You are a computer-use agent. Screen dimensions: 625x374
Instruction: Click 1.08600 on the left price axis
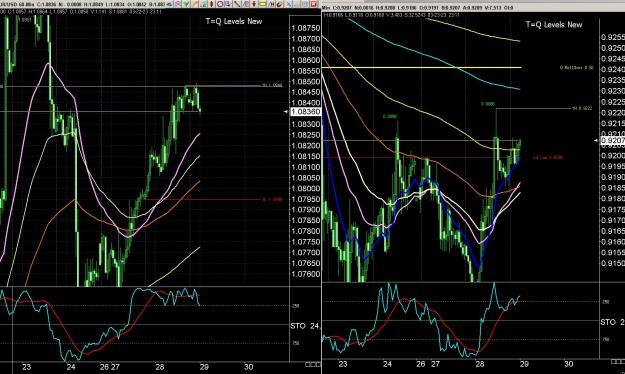point(306,60)
